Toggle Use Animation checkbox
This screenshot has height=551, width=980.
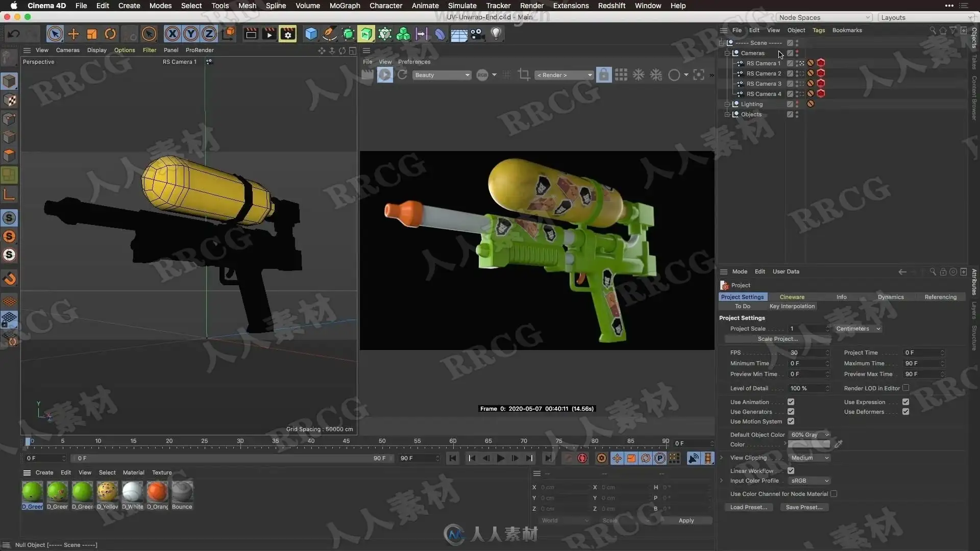click(x=791, y=402)
